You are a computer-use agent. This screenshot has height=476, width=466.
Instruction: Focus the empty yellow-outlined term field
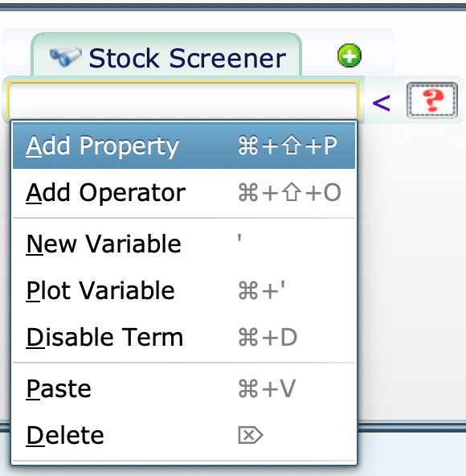(x=183, y=101)
